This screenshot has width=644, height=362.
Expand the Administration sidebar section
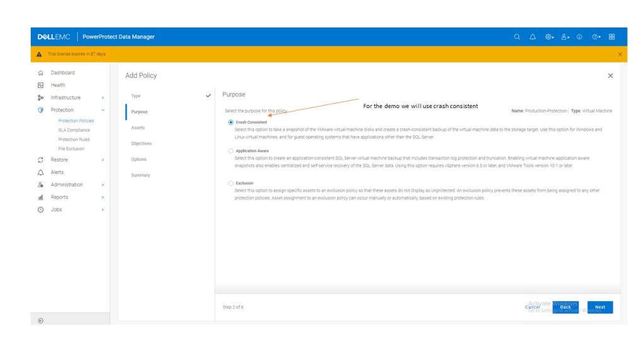pyautogui.click(x=103, y=185)
